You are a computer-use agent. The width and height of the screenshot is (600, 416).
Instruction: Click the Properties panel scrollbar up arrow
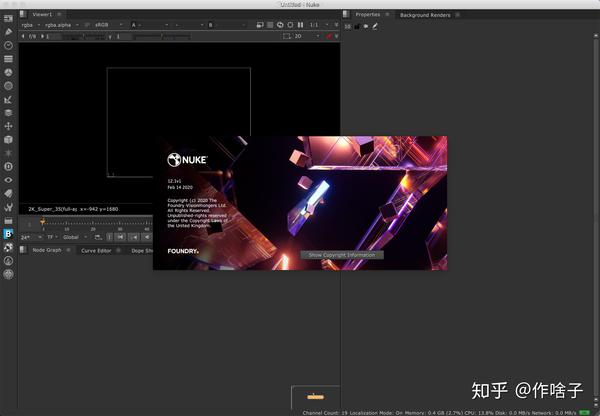pyautogui.click(x=596, y=35)
